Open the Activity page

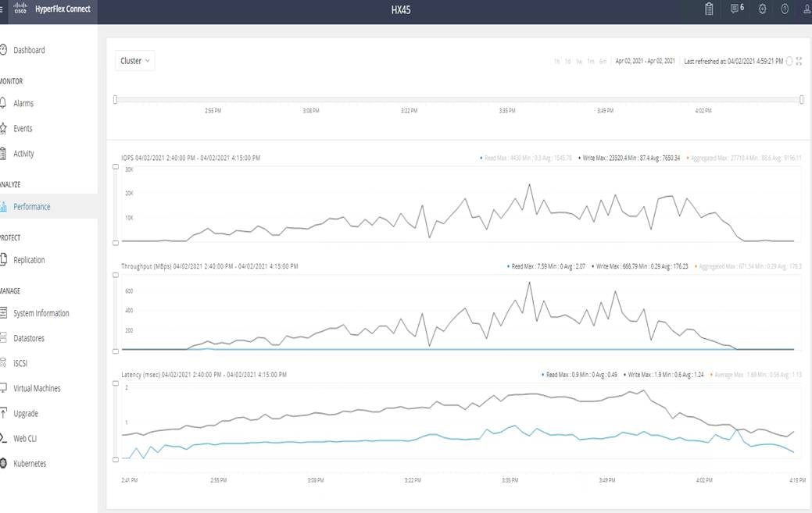pos(23,154)
